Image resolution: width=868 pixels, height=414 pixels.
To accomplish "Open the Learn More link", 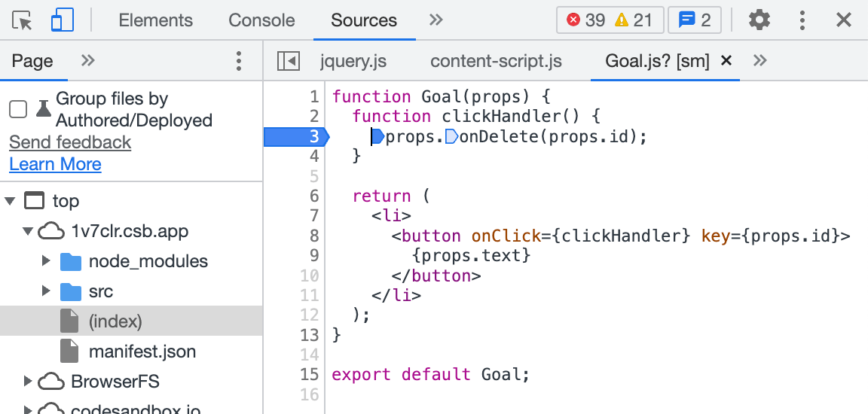I will click(55, 164).
